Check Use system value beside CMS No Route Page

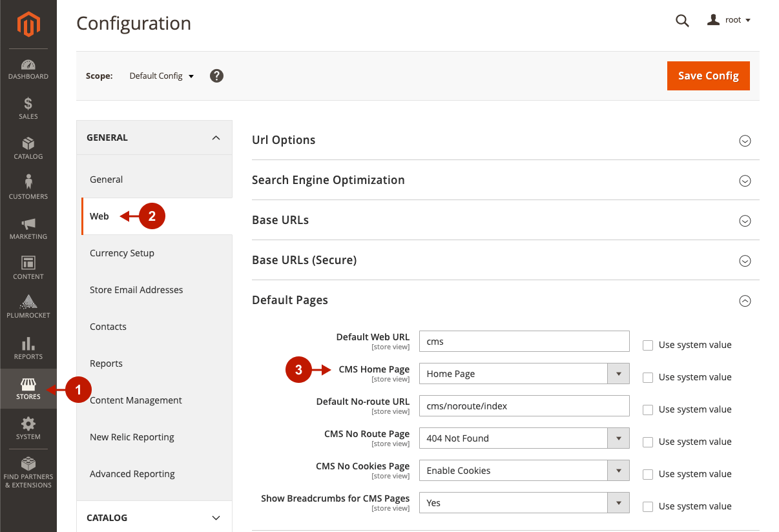648,442
